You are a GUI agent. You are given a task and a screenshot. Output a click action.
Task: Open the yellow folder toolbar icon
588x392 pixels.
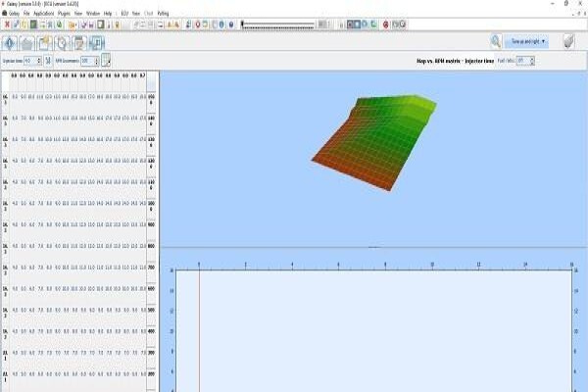tap(72, 24)
